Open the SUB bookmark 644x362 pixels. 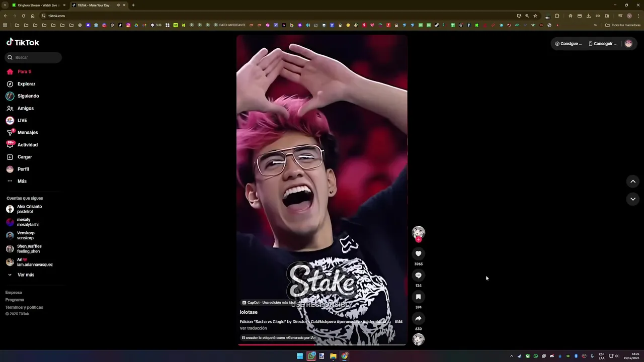156,25
